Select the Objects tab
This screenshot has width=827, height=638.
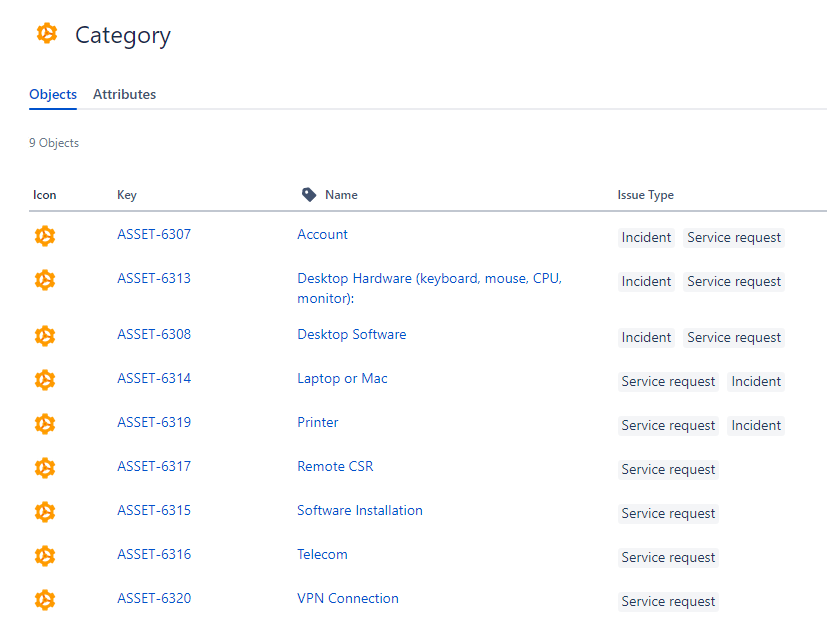(x=53, y=94)
